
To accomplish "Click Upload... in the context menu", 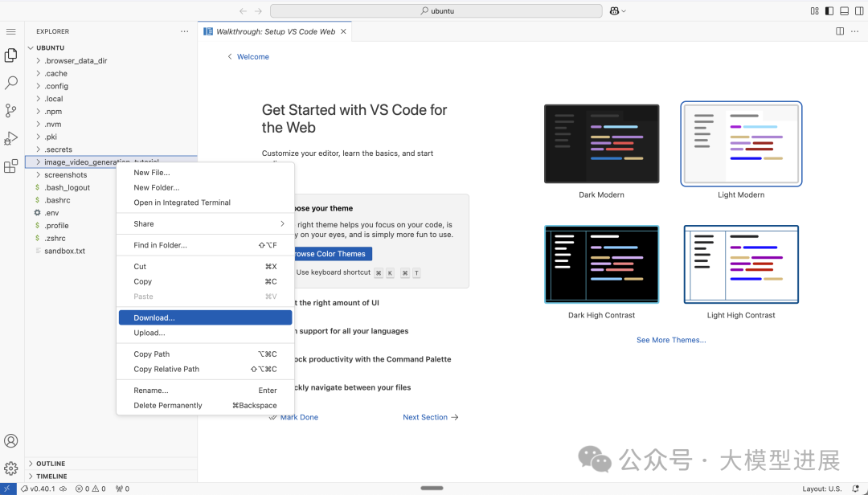I will point(206,333).
